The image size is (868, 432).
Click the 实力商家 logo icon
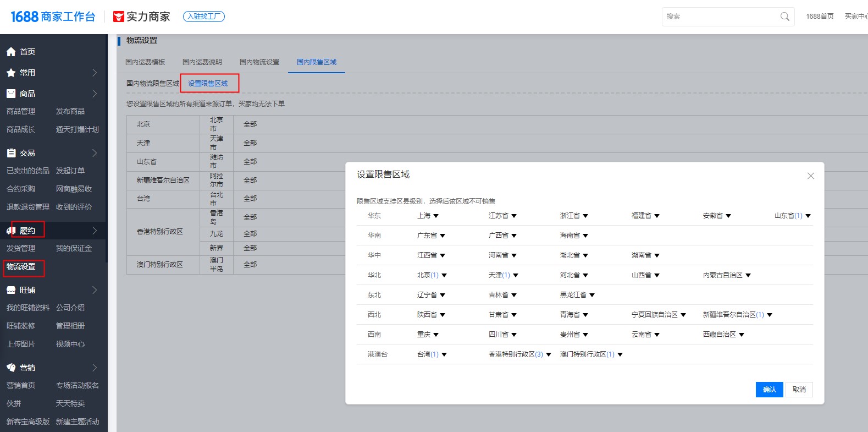[118, 17]
